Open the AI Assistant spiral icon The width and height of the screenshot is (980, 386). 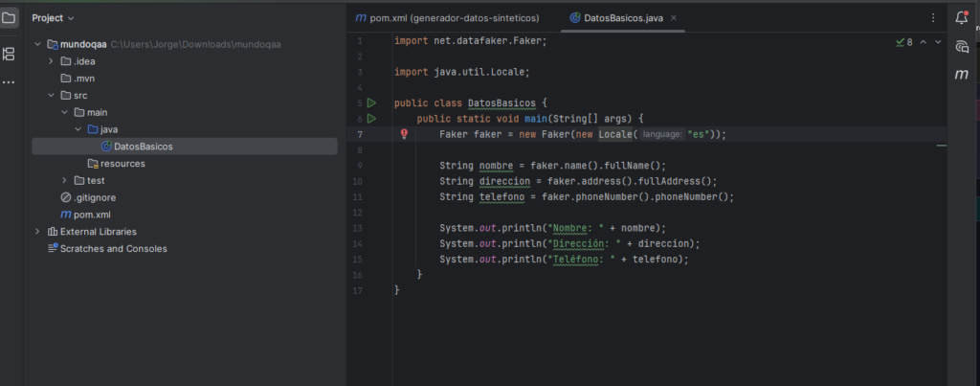pyautogui.click(x=962, y=46)
